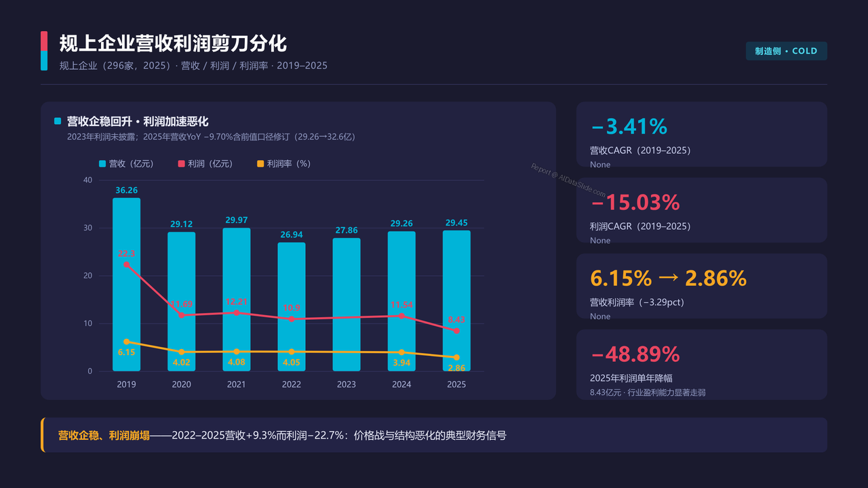The image size is (868, 488).
Task: Click the chart heading 营收企稳回升 · 利润加速恶化
Action: pos(138,121)
